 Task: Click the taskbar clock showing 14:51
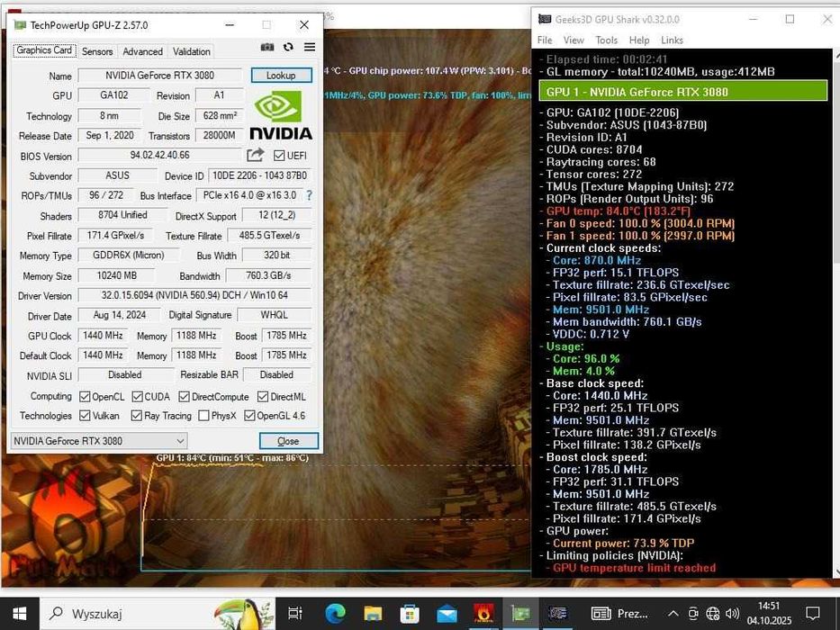(x=769, y=614)
